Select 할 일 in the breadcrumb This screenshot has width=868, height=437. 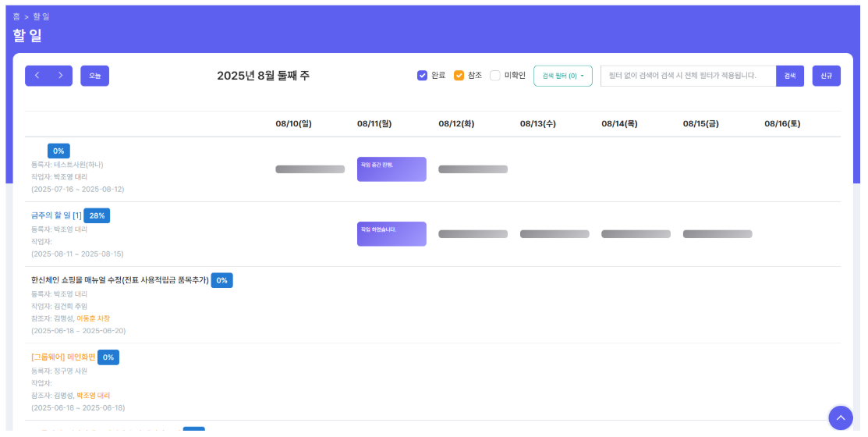tap(41, 16)
